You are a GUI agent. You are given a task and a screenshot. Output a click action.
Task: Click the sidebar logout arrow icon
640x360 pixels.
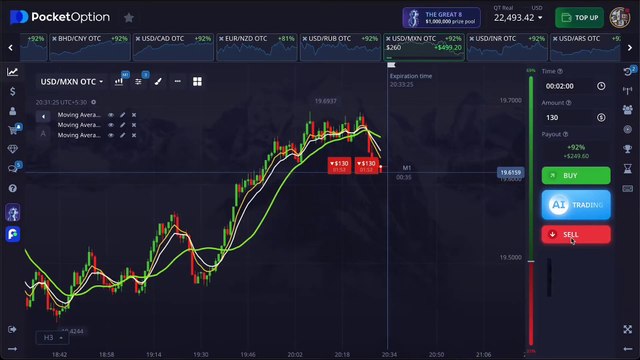[x=12, y=329]
